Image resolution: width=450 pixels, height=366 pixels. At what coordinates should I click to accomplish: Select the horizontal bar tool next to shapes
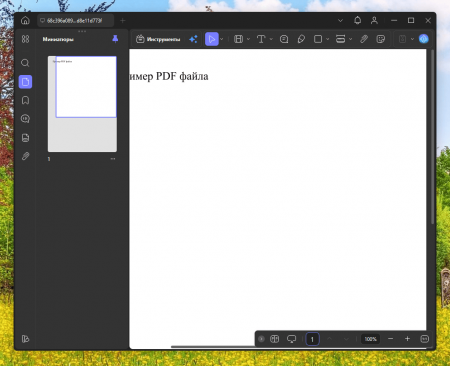(x=340, y=39)
